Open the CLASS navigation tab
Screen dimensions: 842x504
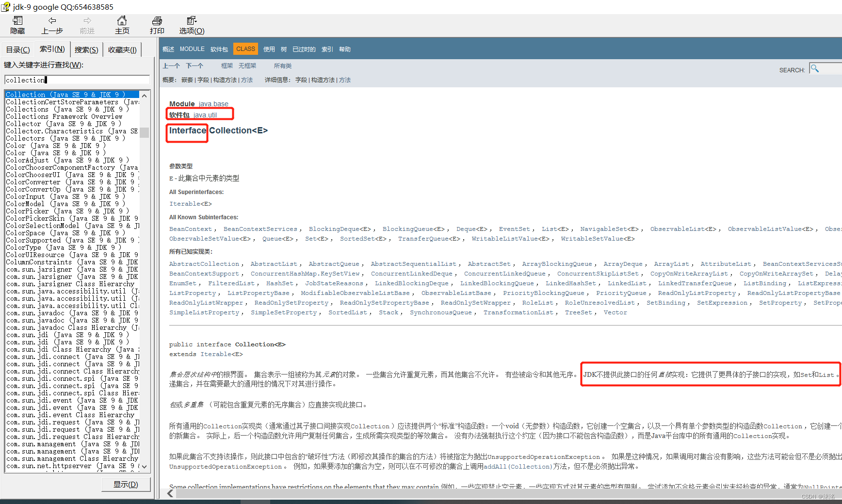[245, 49]
